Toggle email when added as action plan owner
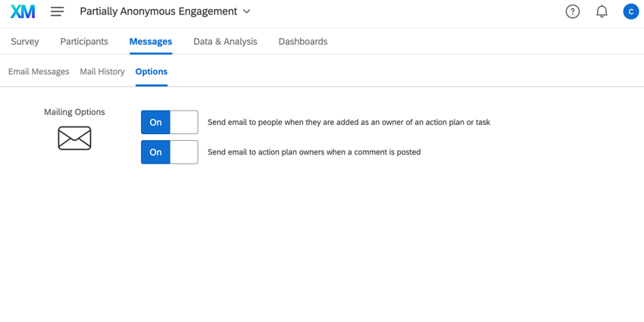Screen dimensions: 644x322 170,122
